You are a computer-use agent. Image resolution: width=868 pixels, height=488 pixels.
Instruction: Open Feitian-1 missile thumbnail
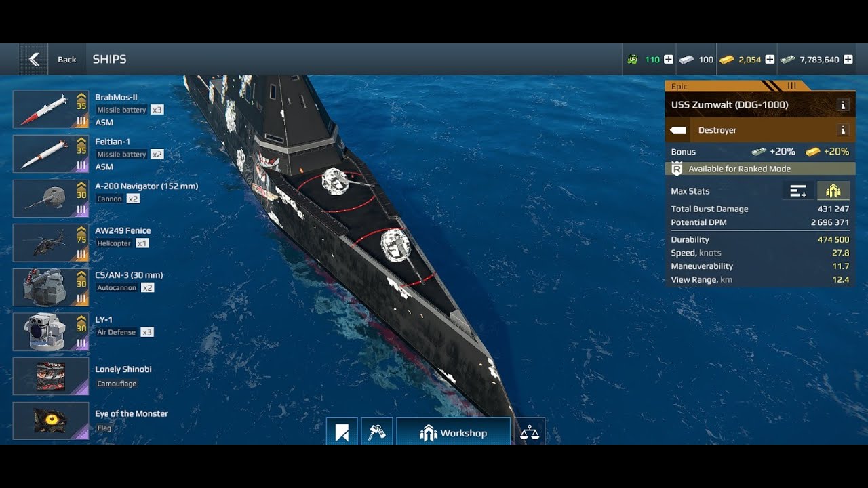coord(51,154)
